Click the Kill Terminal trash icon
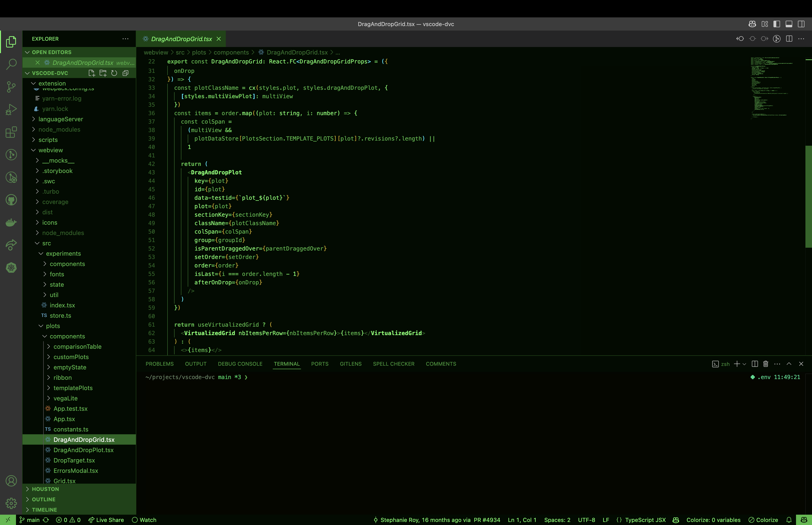 [x=766, y=364]
